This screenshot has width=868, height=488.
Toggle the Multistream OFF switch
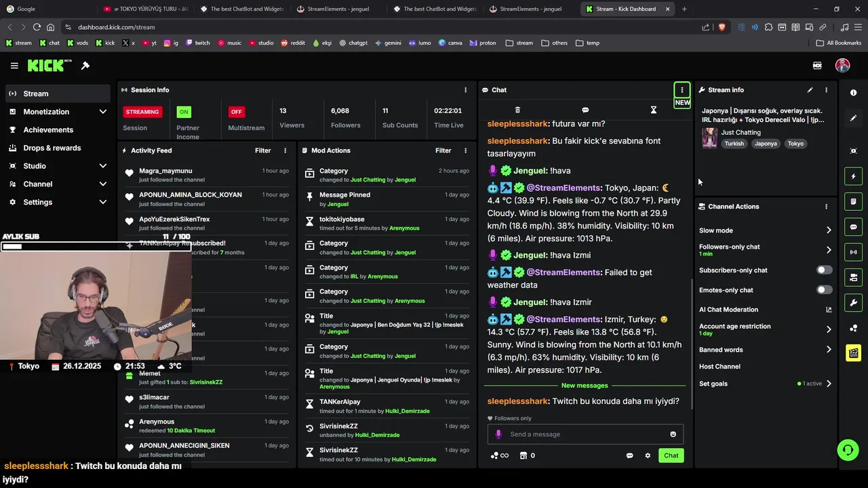pos(236,112)
